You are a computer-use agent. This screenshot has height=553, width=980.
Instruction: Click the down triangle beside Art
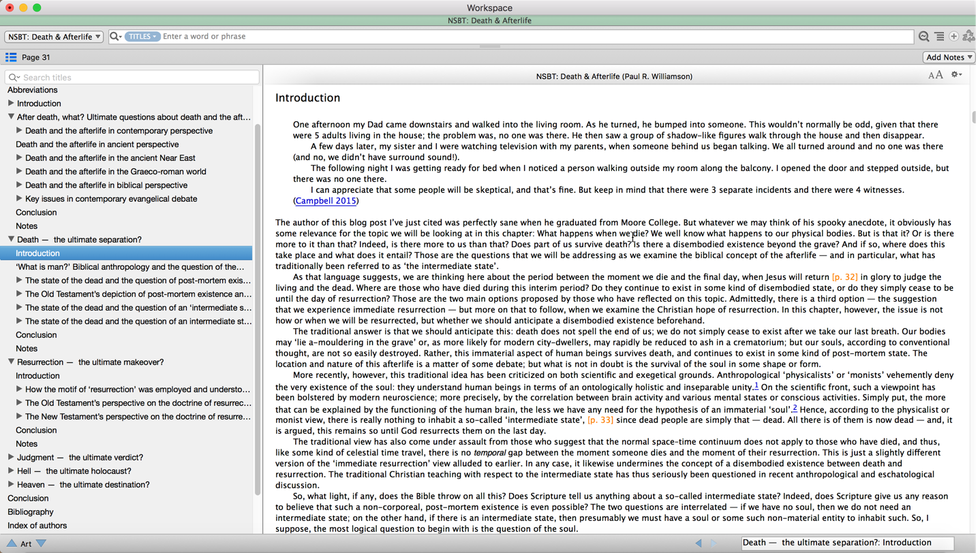[42, 543]
